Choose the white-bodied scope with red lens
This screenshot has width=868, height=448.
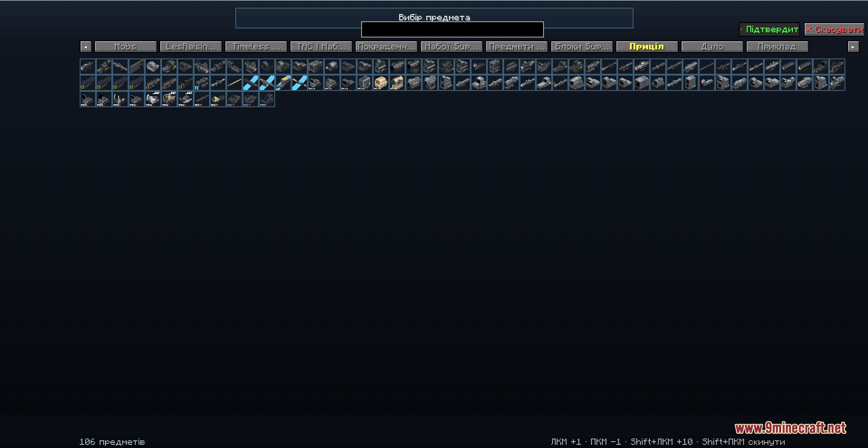point(642,67)
